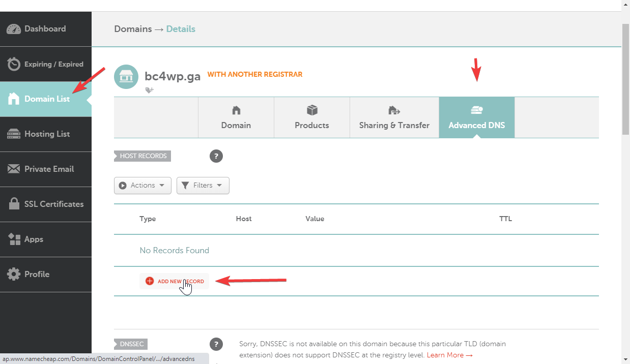This screenshot has width=630, height=364.
Task: Select the Sharing & Transfer tab
Action: 394,117
